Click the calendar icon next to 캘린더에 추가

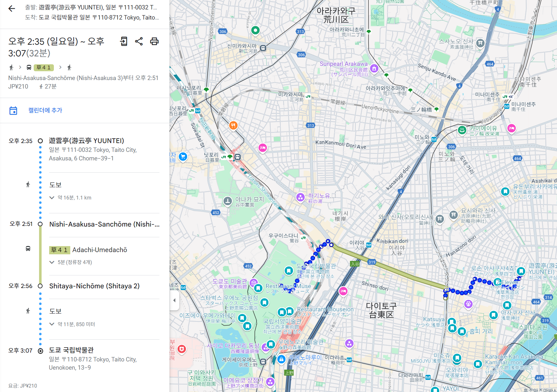pyautogui.click(x=13, y=111)
